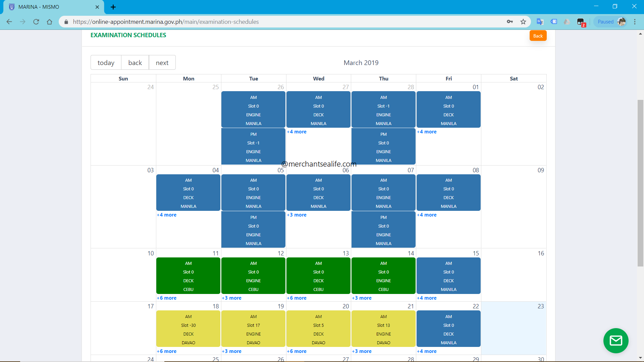Select the back calendar navigation button
The width and height of the screenshot is (644, 362).
135,62
